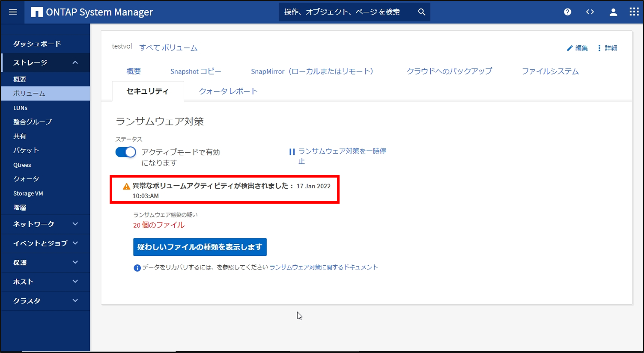The image size is (644, 353).
Task: Toggle the ransomware protection switch
Action: coord(125,152)
